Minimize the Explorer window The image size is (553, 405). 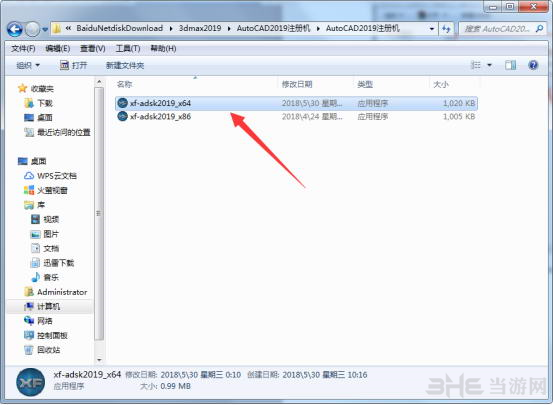pyautogui.click(x=493, y=7)
